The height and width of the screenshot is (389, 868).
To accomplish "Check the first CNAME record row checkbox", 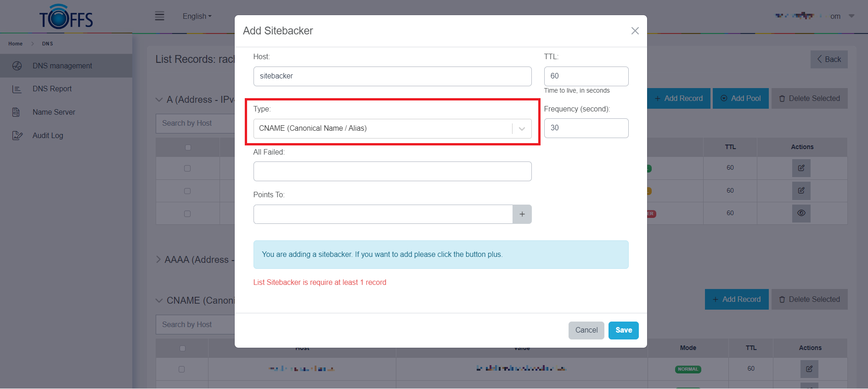I will click(x=181, y=369).
